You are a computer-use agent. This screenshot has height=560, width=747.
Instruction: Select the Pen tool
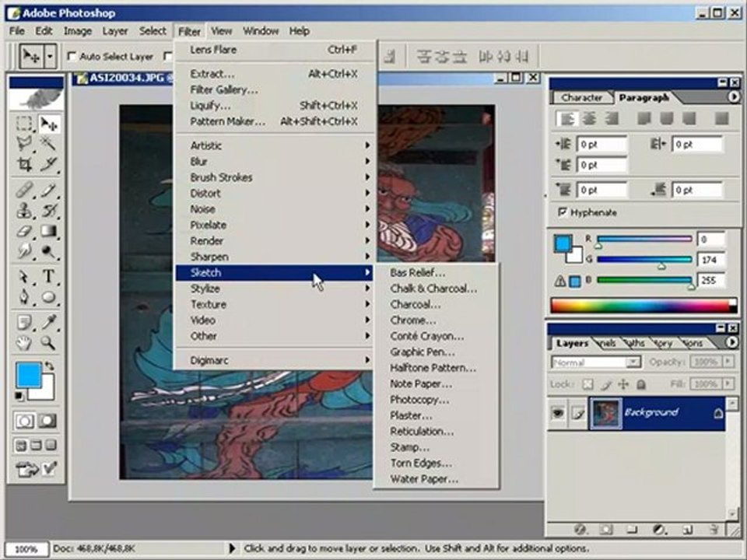(24, 297)
